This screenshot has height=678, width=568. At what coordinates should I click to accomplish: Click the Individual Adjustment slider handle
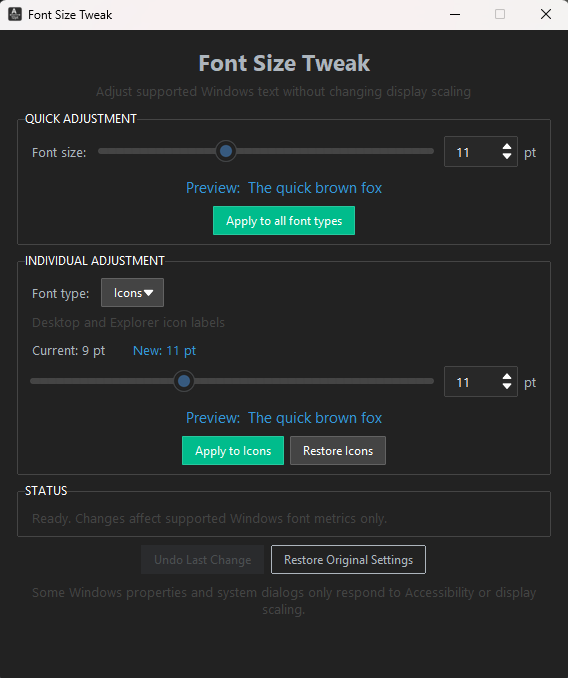point(184,381)
